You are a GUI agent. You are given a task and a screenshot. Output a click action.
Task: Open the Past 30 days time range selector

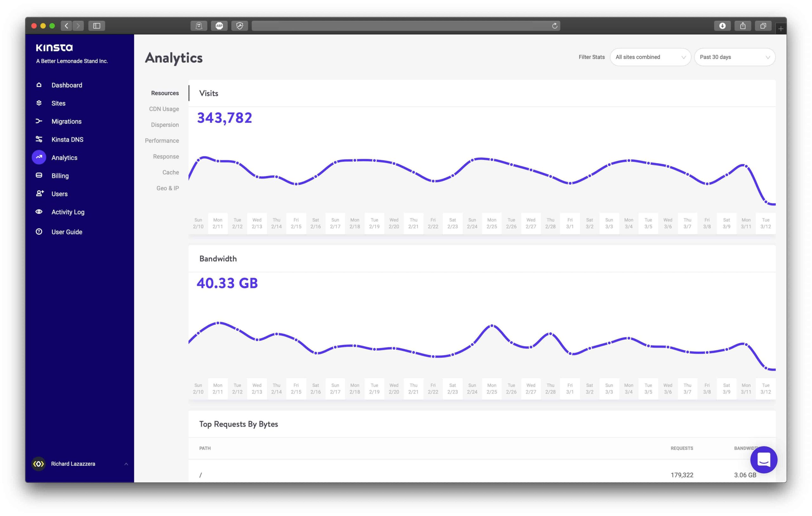[734, 57]
